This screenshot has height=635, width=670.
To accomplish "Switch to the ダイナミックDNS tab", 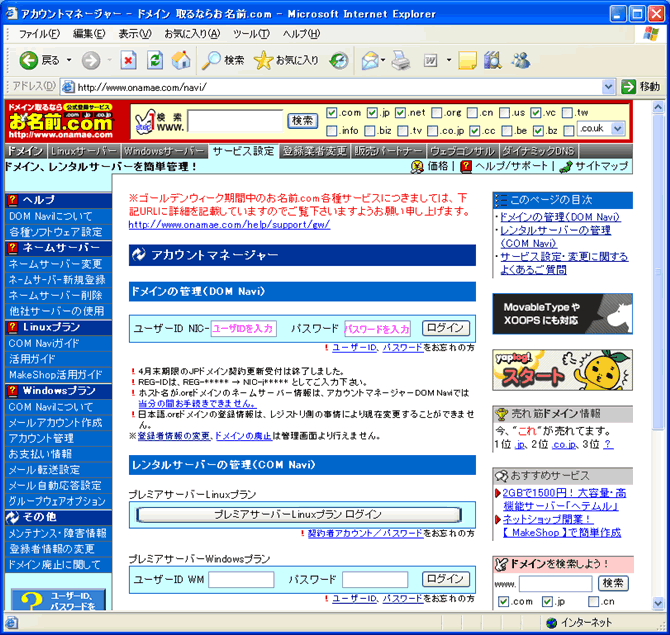I will click(538, 151).
